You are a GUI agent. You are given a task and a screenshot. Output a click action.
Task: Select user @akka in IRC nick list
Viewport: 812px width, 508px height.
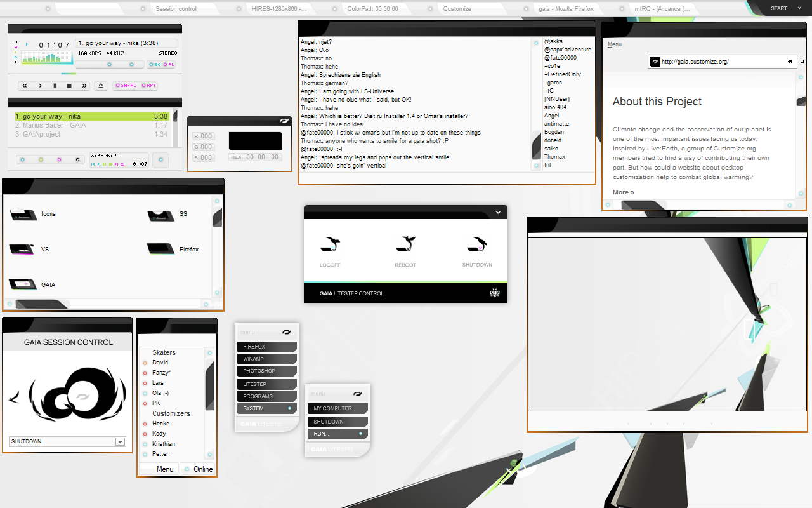coord(553,41)
